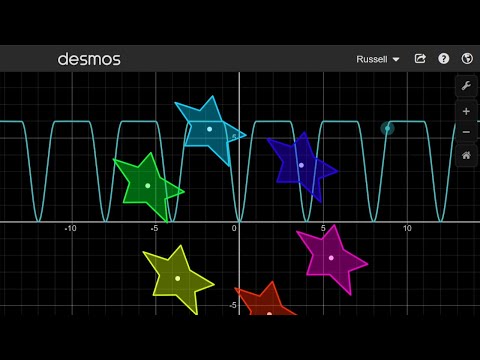The width and height of the screenshot is (480, 360).
Task: Click the desmos logo
Action: (x=89, y=59)
